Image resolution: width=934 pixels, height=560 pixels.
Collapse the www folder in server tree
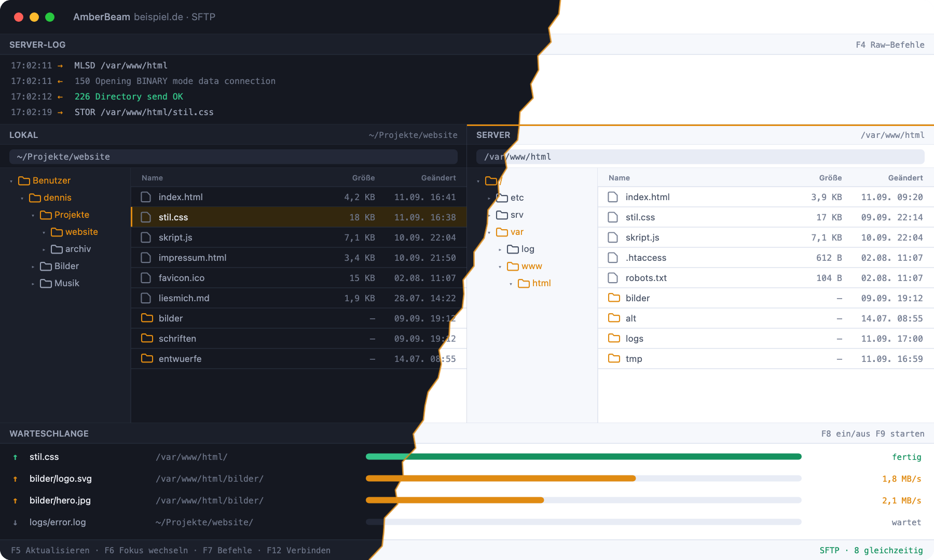click(x=500, y=267)
